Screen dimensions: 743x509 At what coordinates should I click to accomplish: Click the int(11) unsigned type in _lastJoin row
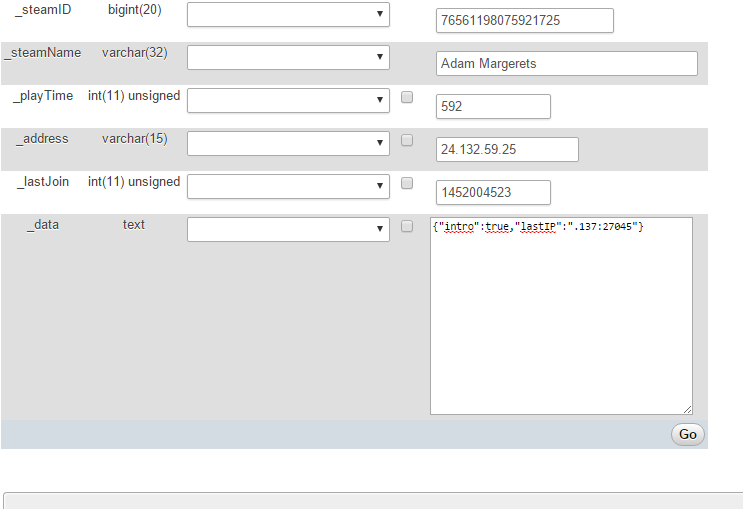point(134,182)
